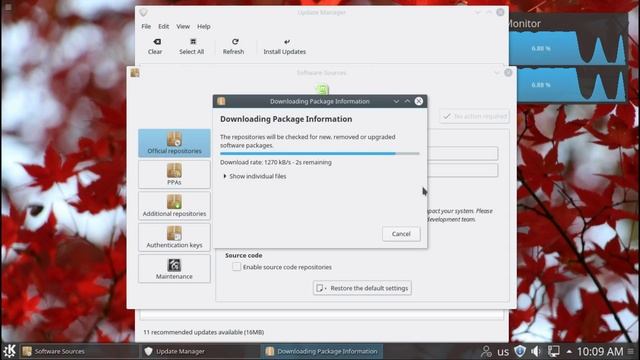Image resolution: width=640 pixels, height=360 pixels.
Task: Minimize the Downloading Package Information dialog
Action: 396,101
